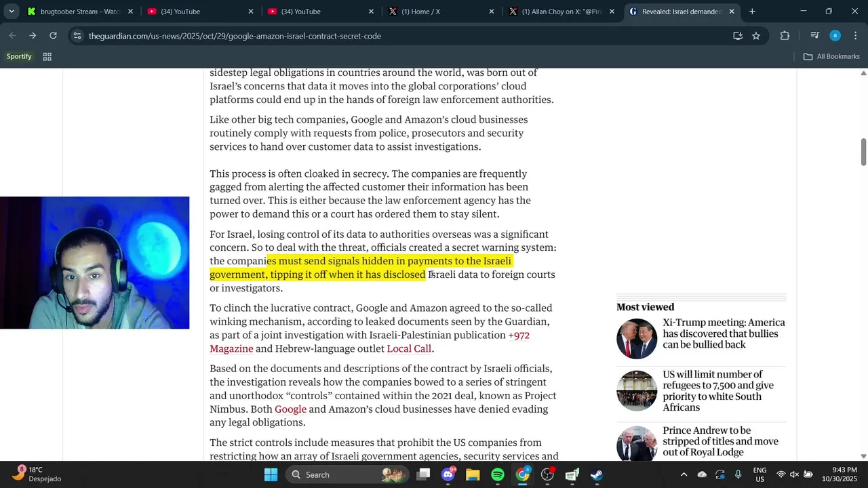
Task: Open the tab groups grid icon
Action: click(x=47, y=56)
